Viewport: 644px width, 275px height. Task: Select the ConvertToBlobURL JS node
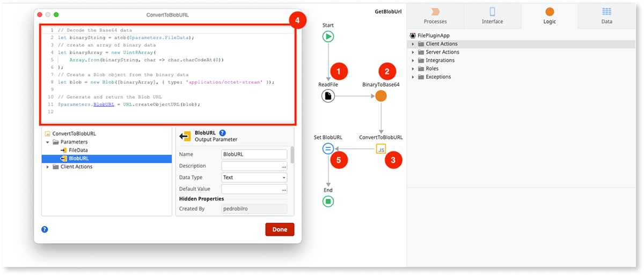coord(381,150)
